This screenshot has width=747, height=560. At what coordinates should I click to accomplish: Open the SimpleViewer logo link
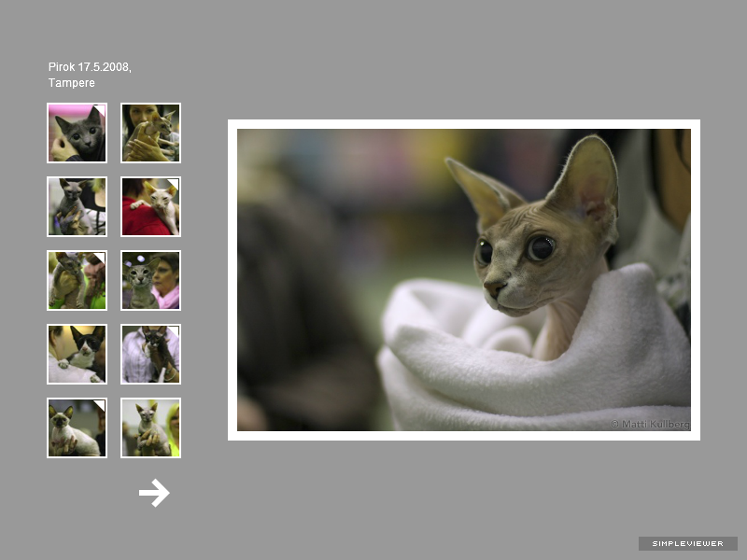687,543
